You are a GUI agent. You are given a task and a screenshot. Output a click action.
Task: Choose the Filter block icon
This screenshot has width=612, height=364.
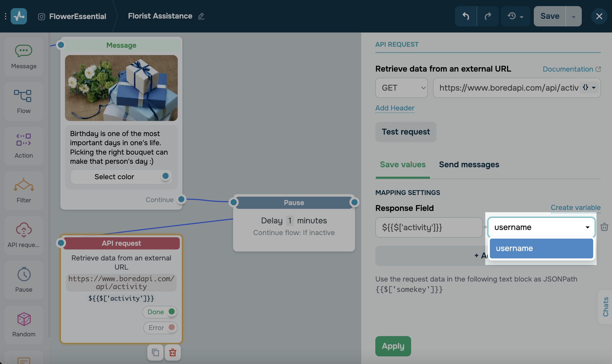click(24, 185)
